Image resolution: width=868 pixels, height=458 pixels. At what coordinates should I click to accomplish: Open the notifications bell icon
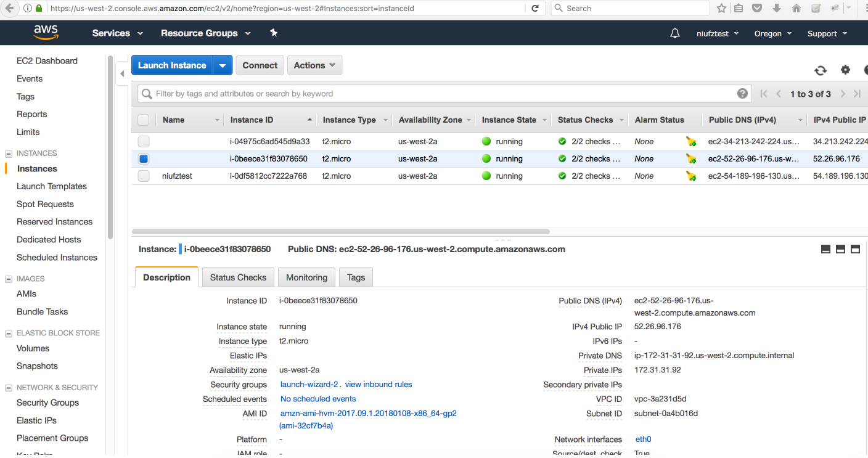coord(675,33)
